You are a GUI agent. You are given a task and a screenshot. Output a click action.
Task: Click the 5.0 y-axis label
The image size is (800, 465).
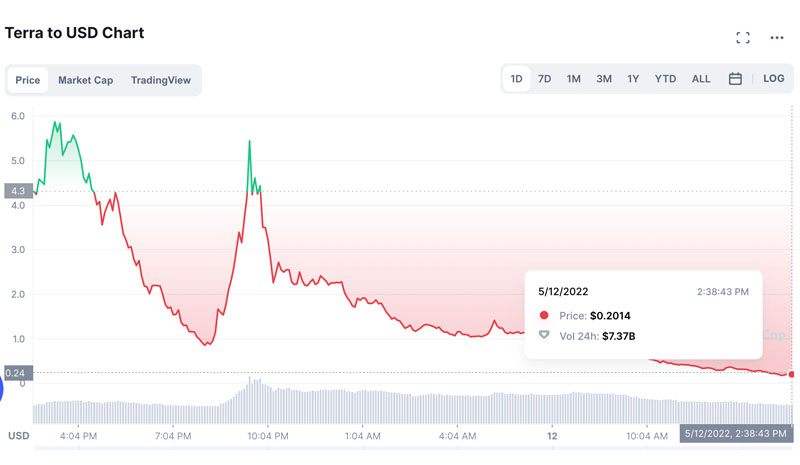click(18, 161)
